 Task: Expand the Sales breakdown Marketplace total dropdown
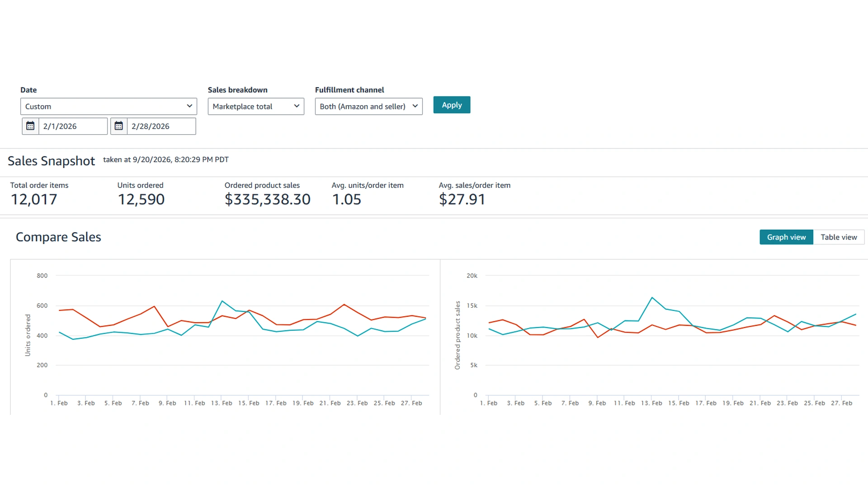coord(256,107)
